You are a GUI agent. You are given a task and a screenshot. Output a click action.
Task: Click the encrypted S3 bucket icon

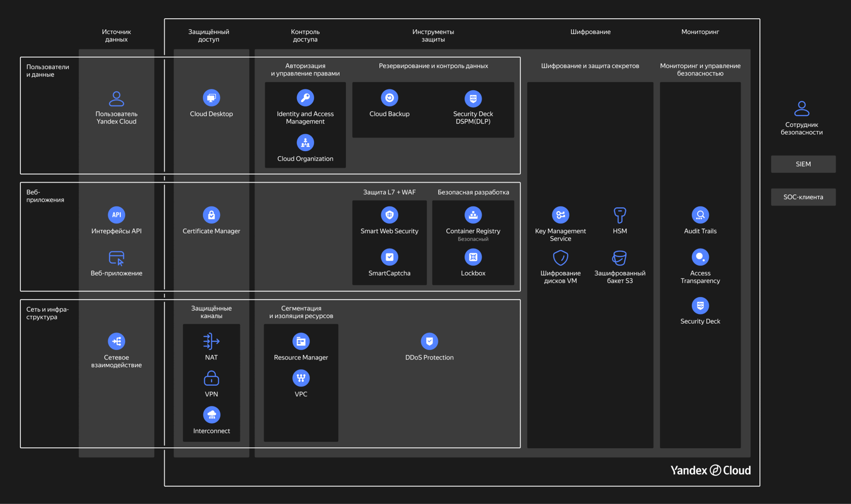(620, 257)
